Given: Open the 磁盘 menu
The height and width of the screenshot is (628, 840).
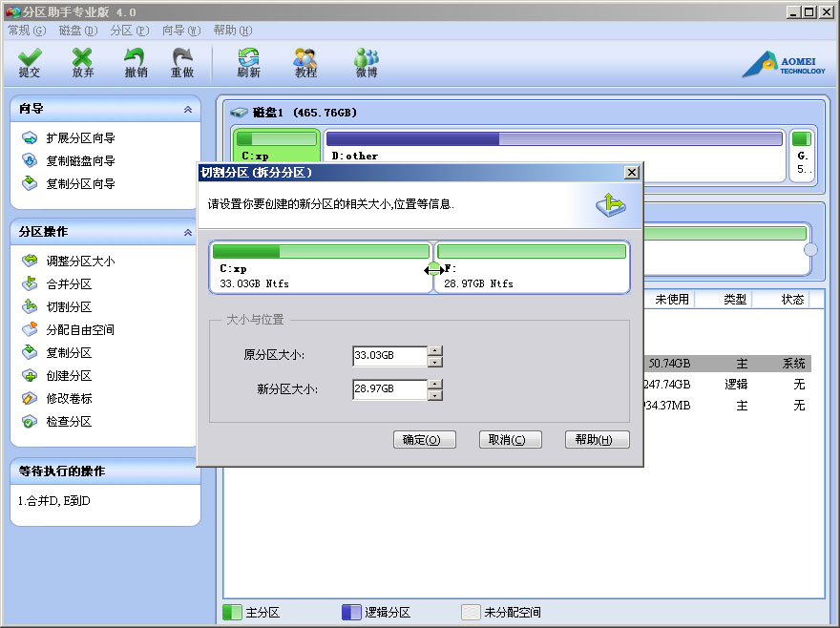Looking at the screenshot, I should click(76, 31).
